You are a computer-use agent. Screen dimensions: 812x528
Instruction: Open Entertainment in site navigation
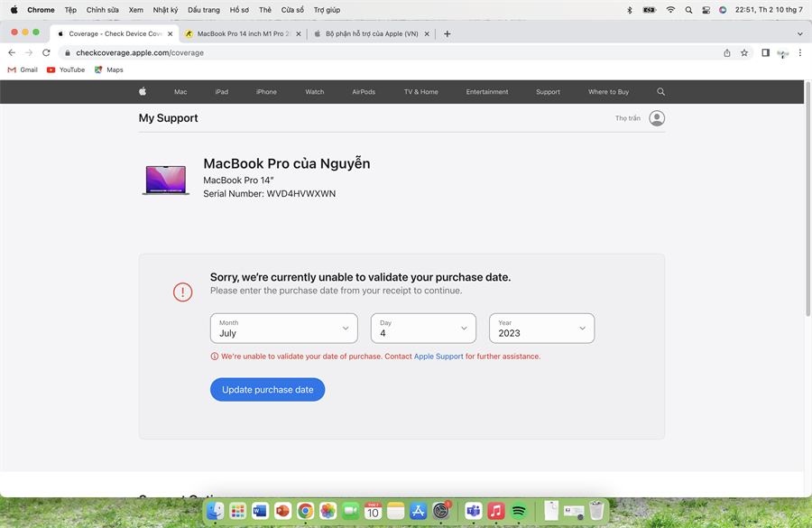coord(487,92)
